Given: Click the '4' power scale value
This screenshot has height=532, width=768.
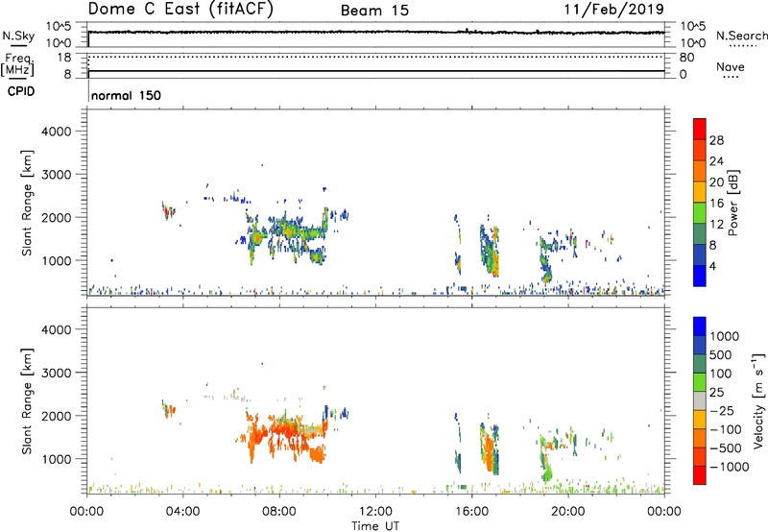Looking at the screenshot, I should click(712, 266).
